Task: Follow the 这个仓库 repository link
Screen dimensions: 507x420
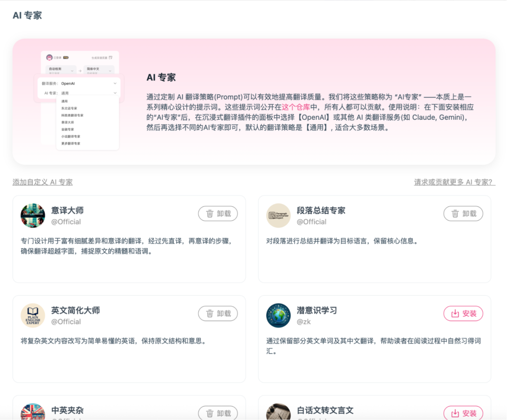Action: pos(296,107)
